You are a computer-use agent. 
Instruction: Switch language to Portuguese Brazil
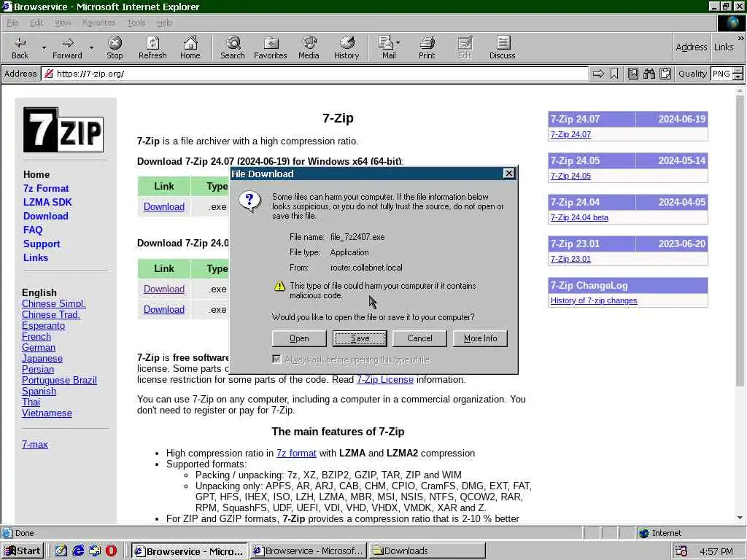point(60,381)
